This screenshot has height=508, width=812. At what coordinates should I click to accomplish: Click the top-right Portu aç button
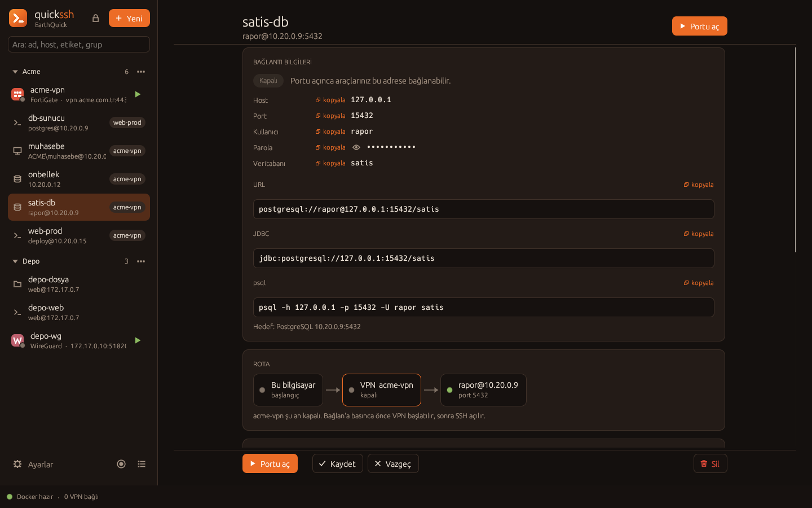699,26
